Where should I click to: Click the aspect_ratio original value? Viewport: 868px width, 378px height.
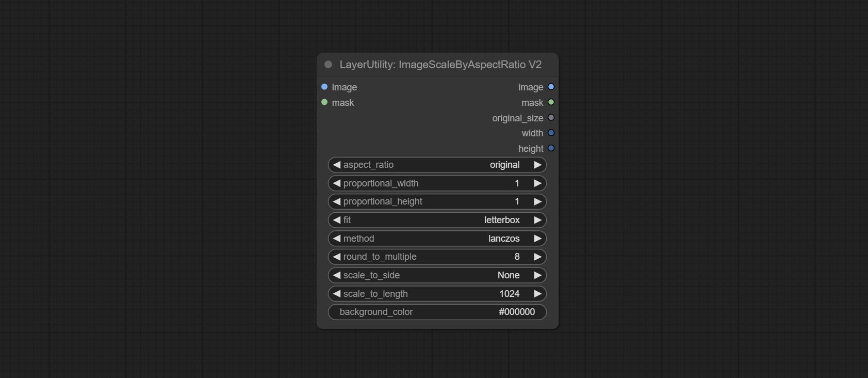504,165
